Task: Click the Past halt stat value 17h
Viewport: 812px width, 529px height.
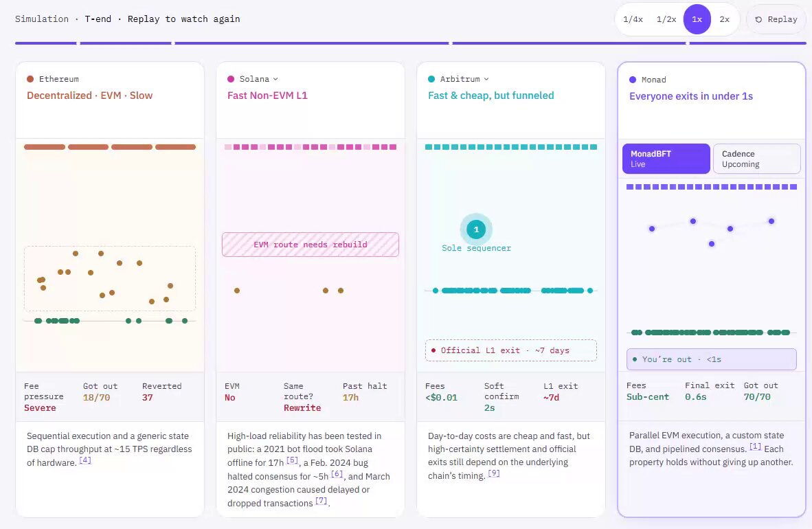Action: [350, 397]
